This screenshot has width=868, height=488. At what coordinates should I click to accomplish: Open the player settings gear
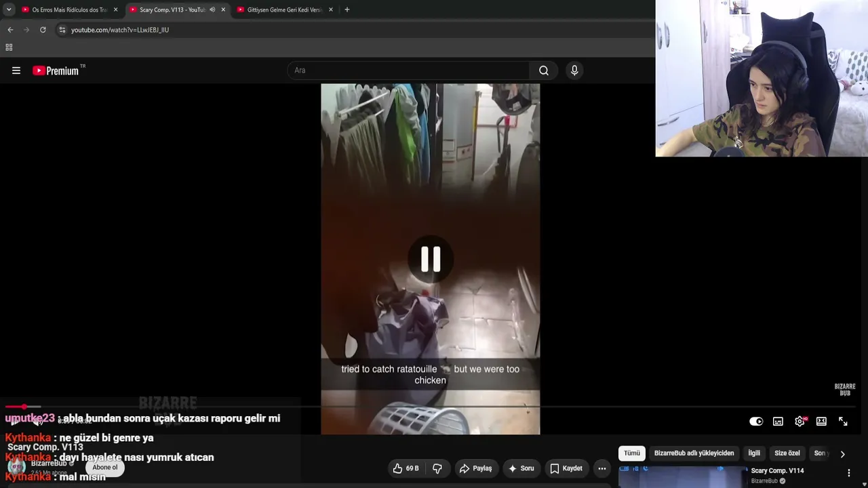coord(800,422)
